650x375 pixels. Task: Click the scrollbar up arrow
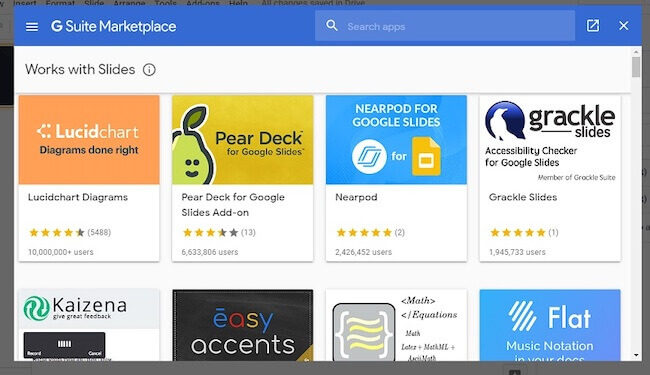636,52
